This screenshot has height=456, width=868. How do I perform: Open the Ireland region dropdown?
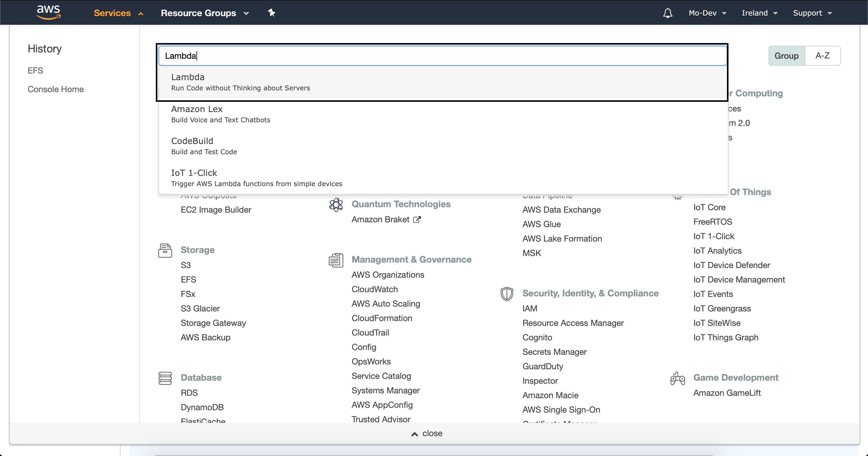pyautogui.click(x=759, y=13)
